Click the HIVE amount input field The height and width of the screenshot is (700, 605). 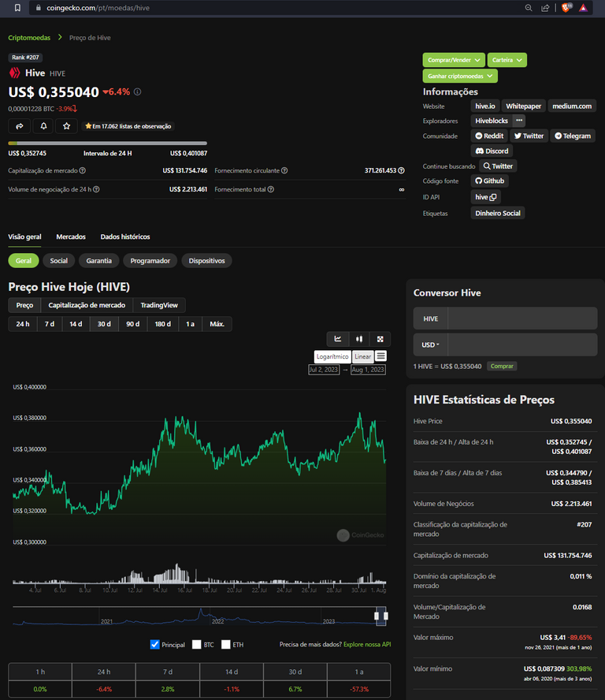click(522, 318)
